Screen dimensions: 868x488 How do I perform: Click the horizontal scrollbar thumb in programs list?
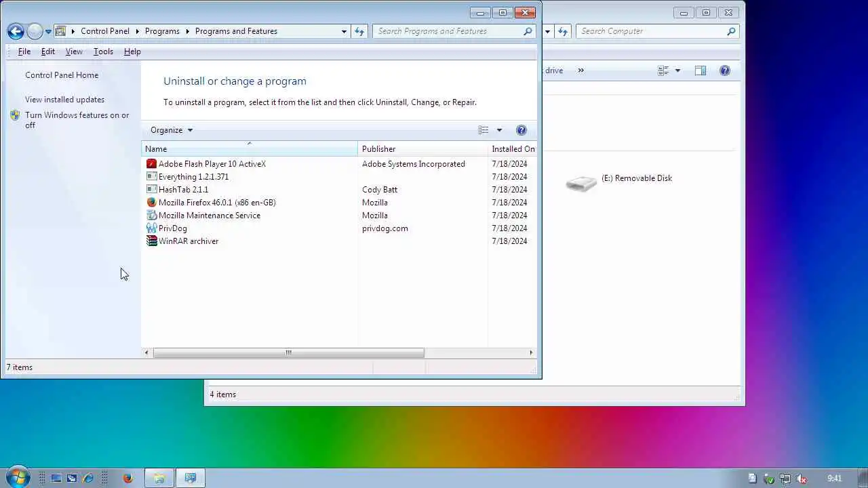(x=288, y=352)
